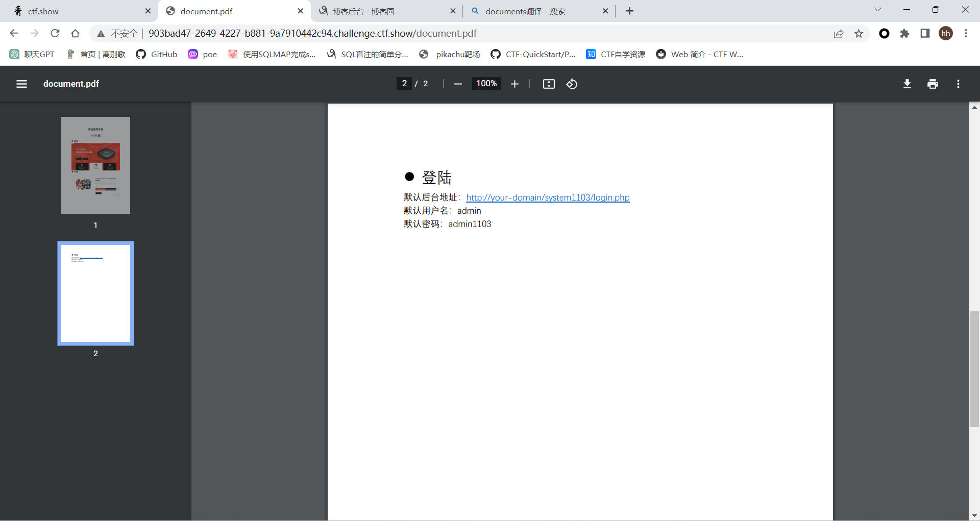This screenshot has height=521, width=980.
Task: Close the documents翻译 search tab
Action: [605, 11]
